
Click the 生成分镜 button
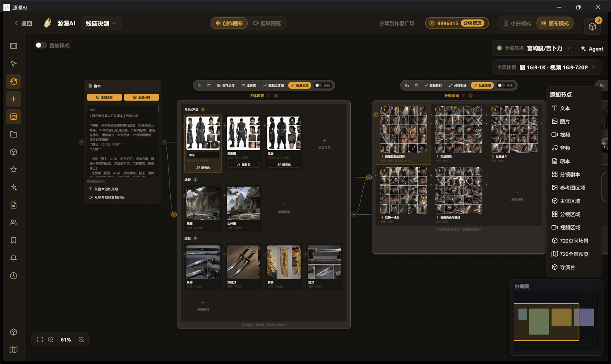click(141, 97)
